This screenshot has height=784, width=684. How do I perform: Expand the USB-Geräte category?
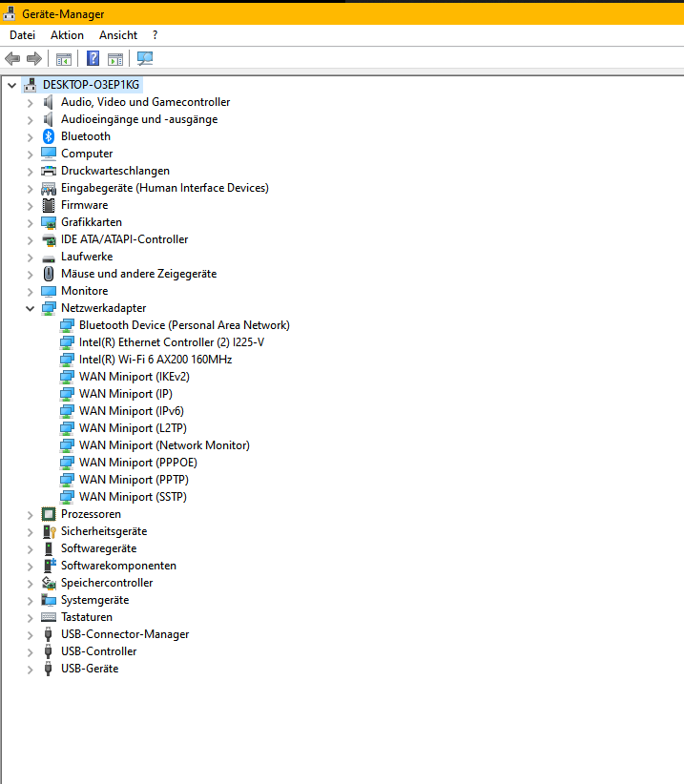pyautogui.click(x=30, y=670)
